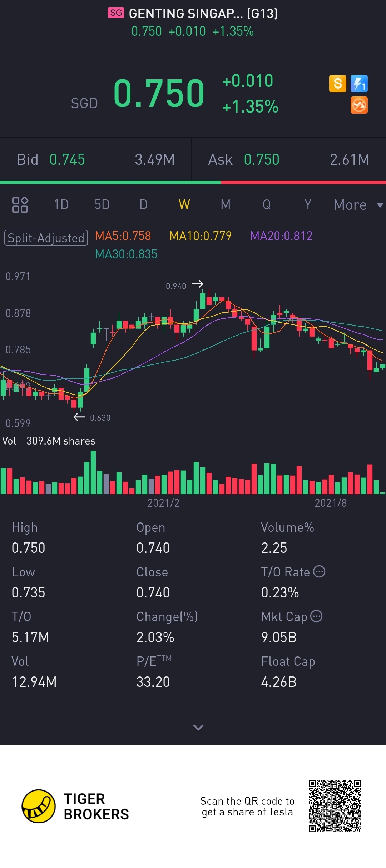Tap the Bid price 0.745
The image size is (386, 868).
(x=67, y=160)
